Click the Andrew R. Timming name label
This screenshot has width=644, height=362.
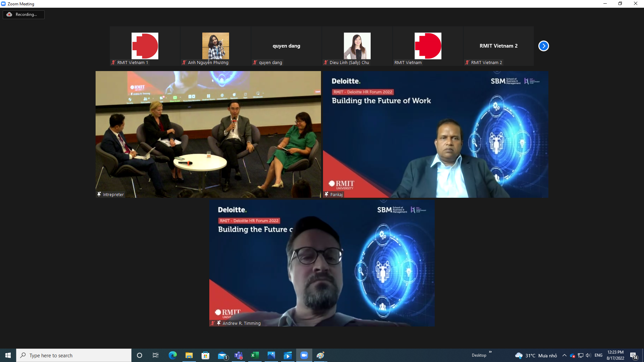(x=241, y=323)
